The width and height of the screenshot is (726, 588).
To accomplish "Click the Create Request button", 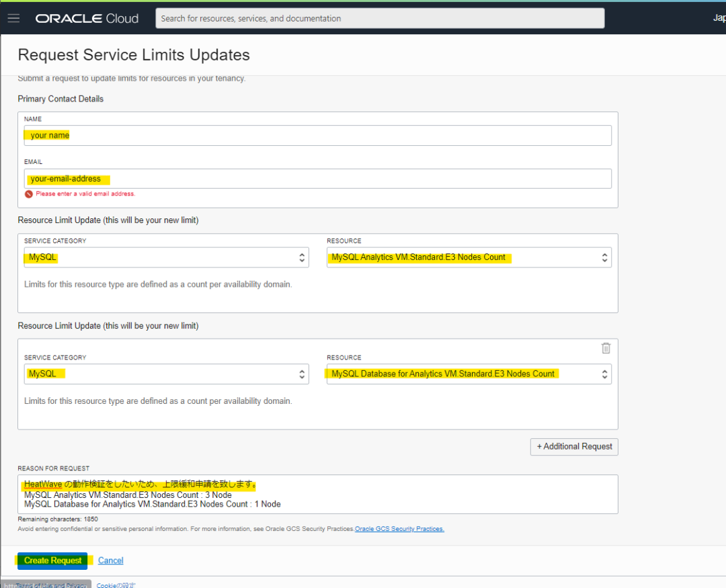I will click(52, 560).
